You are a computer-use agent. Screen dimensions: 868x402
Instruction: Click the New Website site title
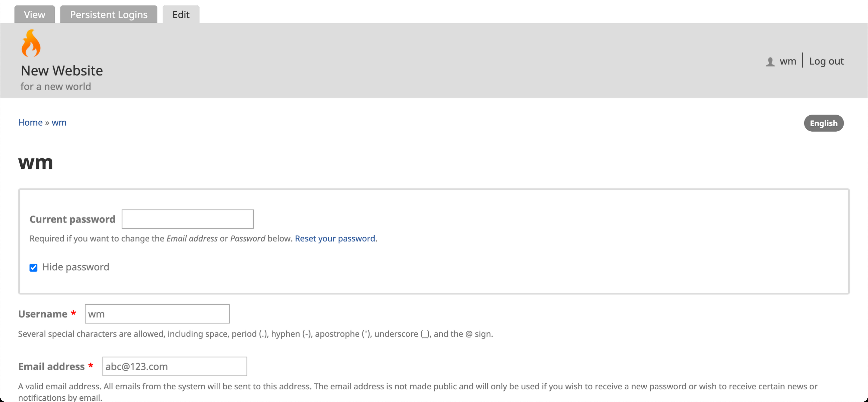click(x=62, y=71)
